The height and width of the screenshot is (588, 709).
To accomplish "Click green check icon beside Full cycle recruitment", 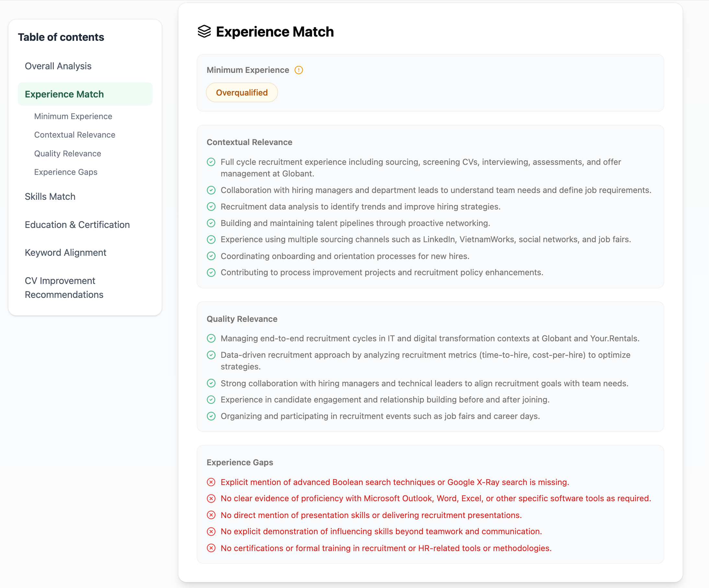I will pyautogui.click(x=211, y=162).
